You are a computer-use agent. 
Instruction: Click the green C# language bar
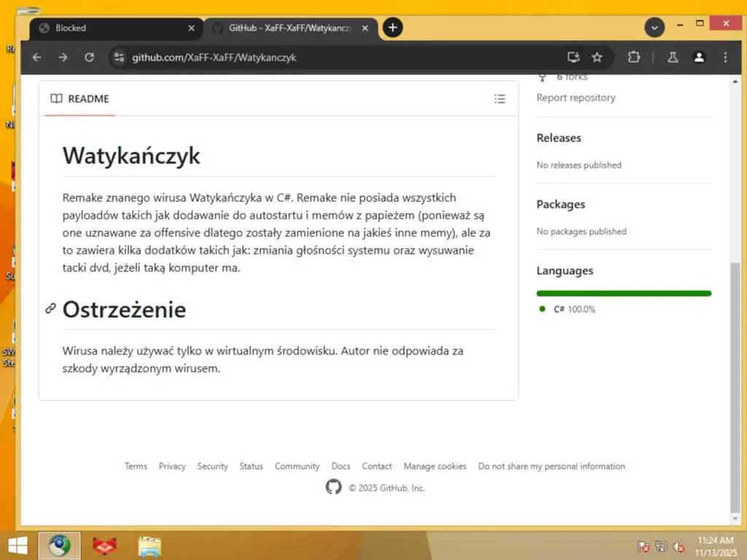(x=624, y=293)
